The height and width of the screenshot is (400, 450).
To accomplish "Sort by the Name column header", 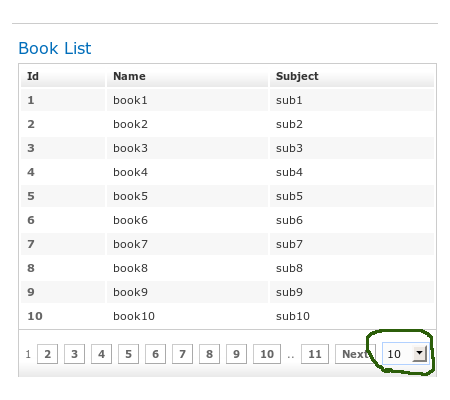I will click(187, 76).
